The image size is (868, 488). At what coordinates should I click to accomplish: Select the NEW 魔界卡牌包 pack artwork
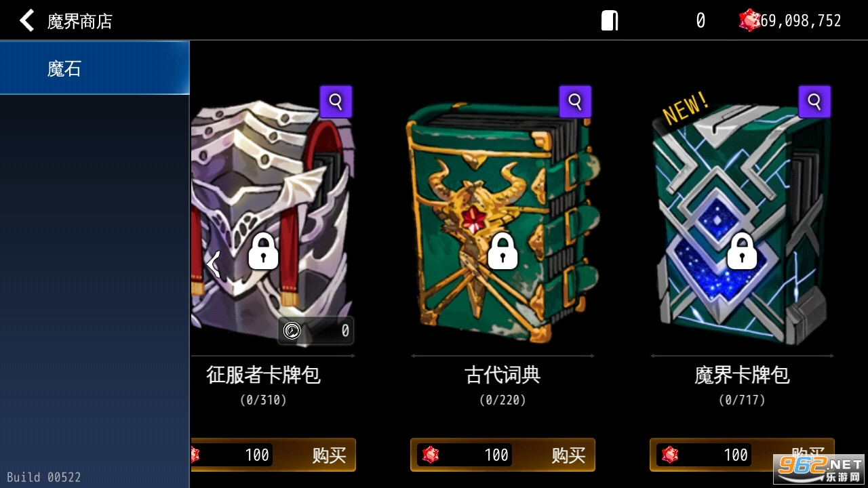click(x=742, y=222)
